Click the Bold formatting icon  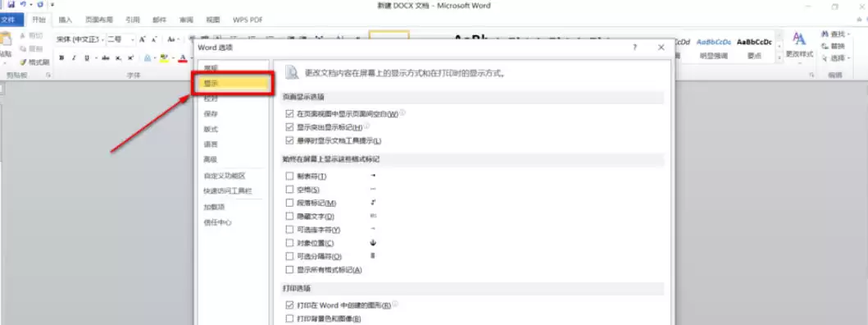pyautogui.click(x=61, y=57)
